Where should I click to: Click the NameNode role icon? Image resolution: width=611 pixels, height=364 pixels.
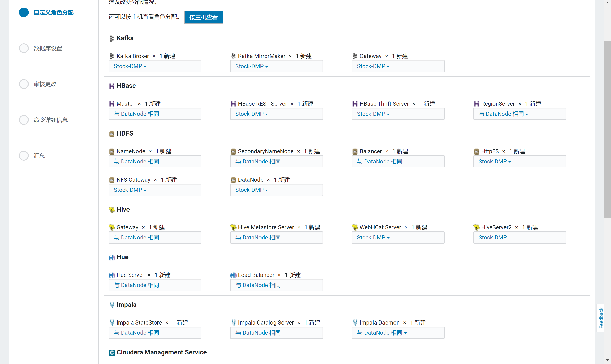(x=112, y=152)
